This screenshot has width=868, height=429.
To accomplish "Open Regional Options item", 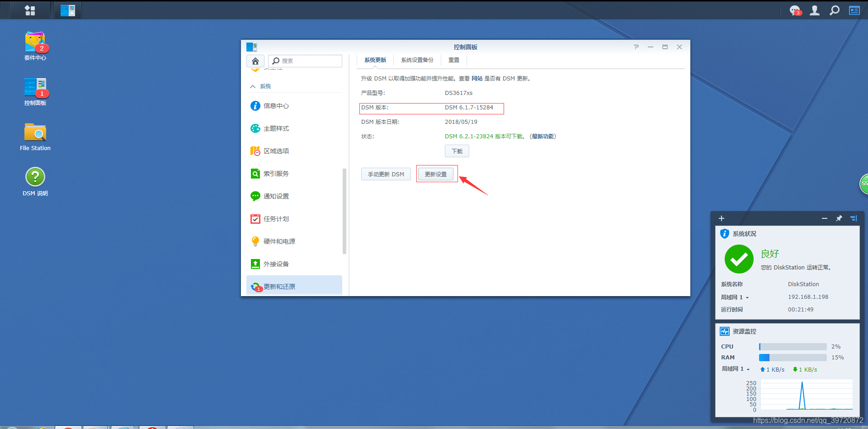I will [294, 151].
